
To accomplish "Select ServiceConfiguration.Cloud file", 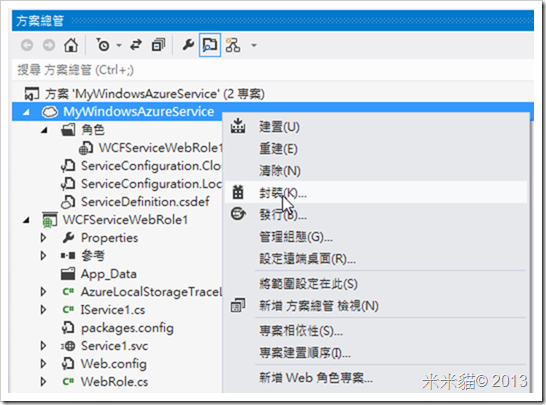I will point(151,166).
